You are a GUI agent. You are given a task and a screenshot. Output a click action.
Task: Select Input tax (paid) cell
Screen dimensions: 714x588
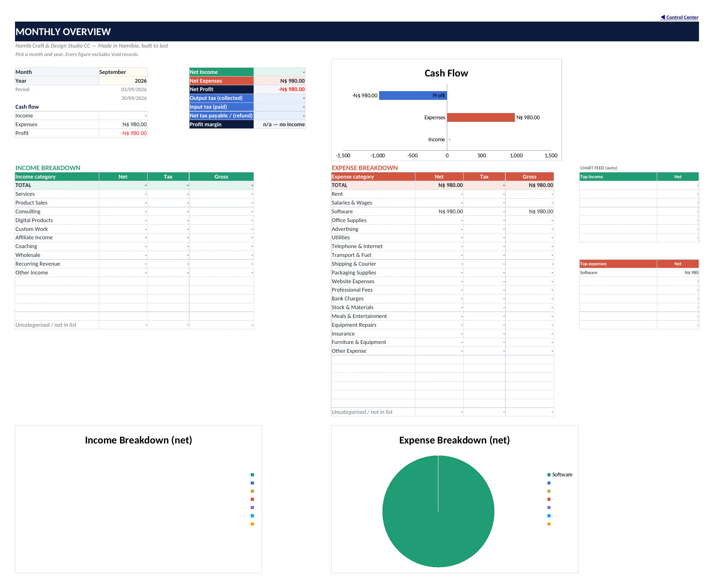[x=221, y=107]
